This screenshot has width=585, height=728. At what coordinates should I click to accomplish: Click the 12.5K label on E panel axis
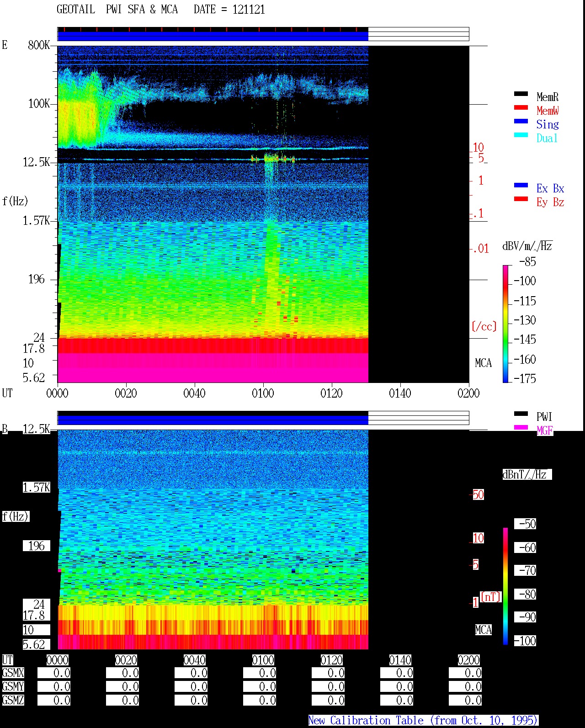37,162
